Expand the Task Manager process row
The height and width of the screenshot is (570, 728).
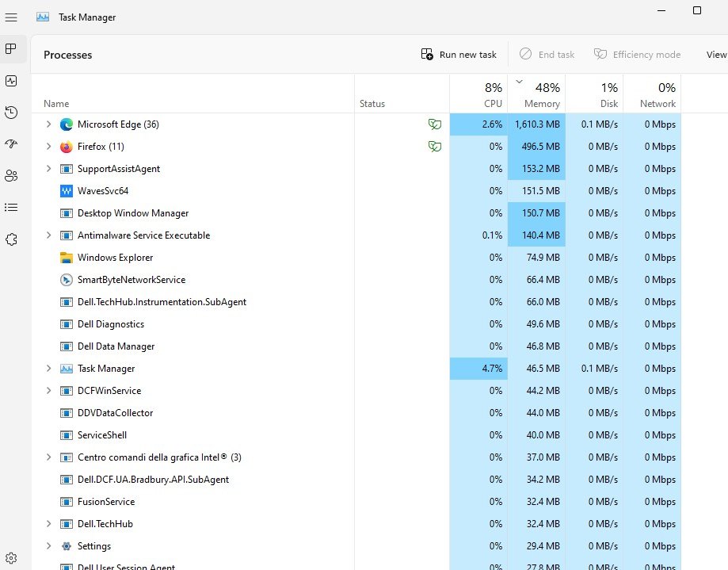click(x=48, y=369)
